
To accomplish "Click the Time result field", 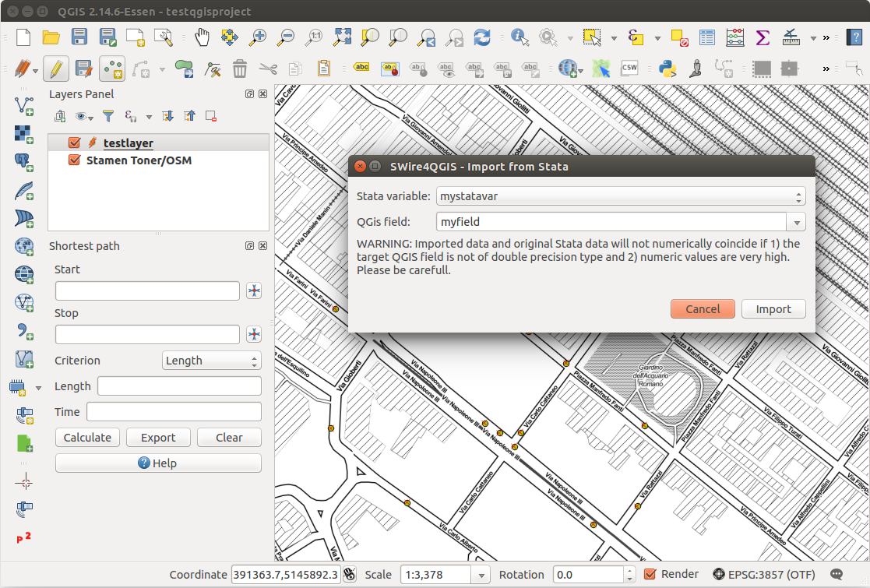I will click(x=174, y=411).
